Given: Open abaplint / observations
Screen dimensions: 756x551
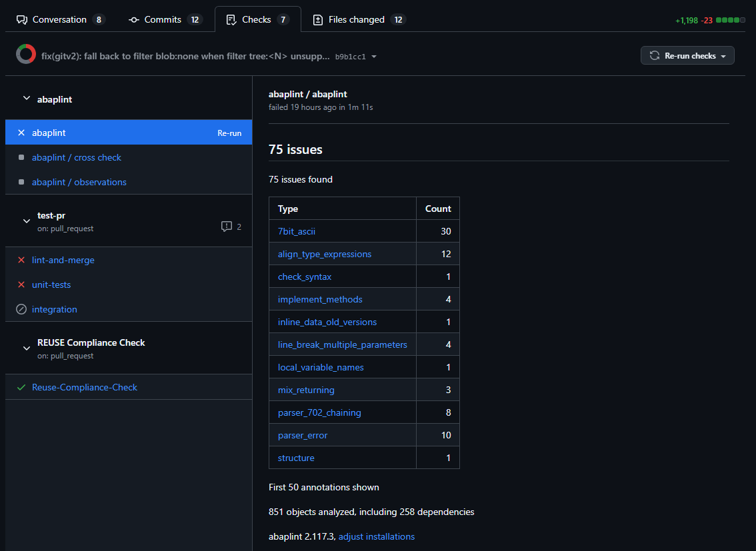Looking at the screenshot, I should pyautogui.click(x=79, y=182).
